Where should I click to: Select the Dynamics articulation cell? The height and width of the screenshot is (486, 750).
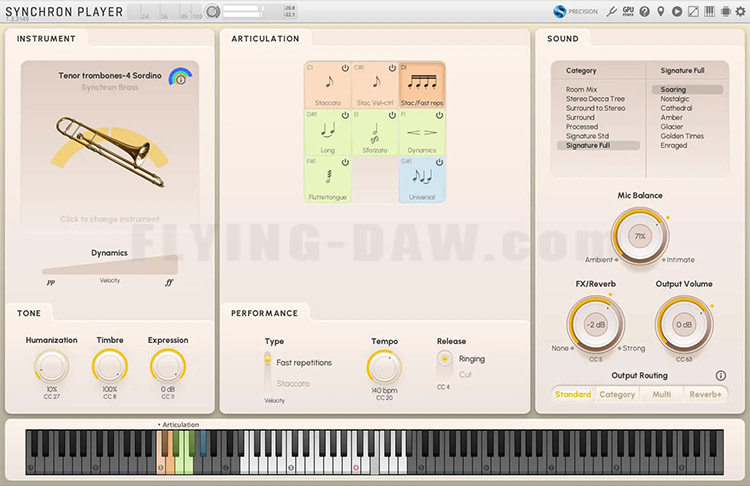pos(422,133)
